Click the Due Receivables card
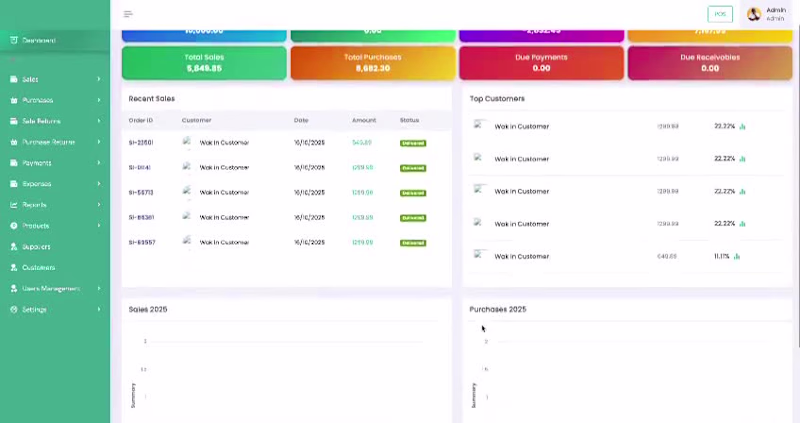Screen dimensions: 800x423 pos(710,63)
